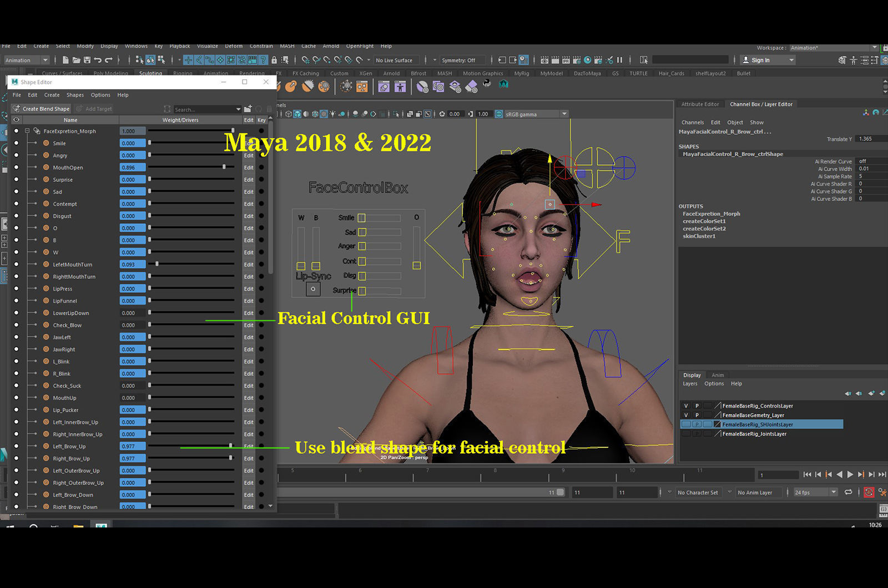888x588 pixels.
Task: Toggle visibility of FemaleBaseRig_ControlsLayer
Action: point(686,405)
